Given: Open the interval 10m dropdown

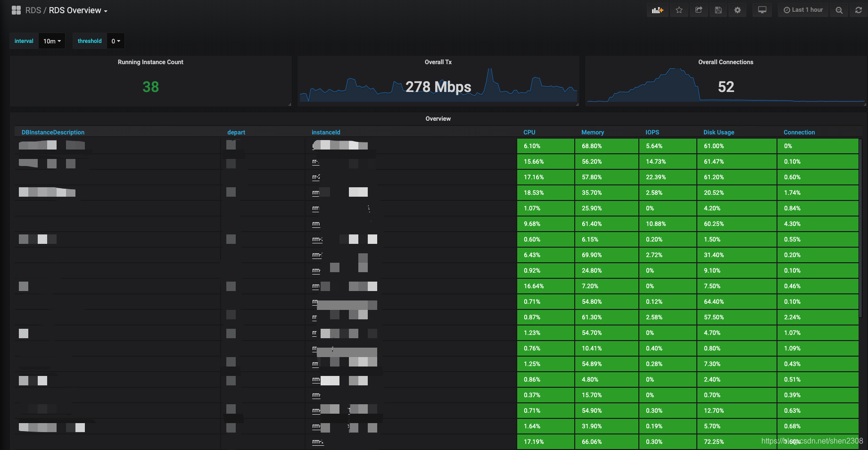Looking at the screenshot, I should [x=52, y=41].
